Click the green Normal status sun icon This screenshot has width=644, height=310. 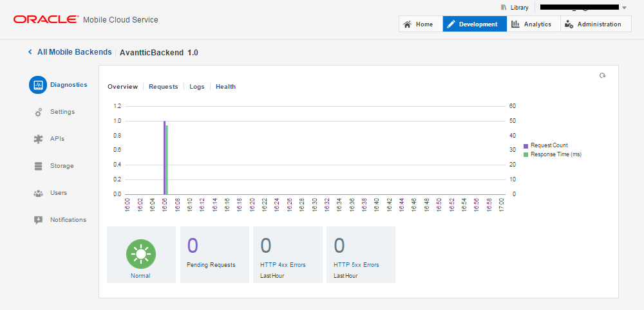click(x=140, y=254)
